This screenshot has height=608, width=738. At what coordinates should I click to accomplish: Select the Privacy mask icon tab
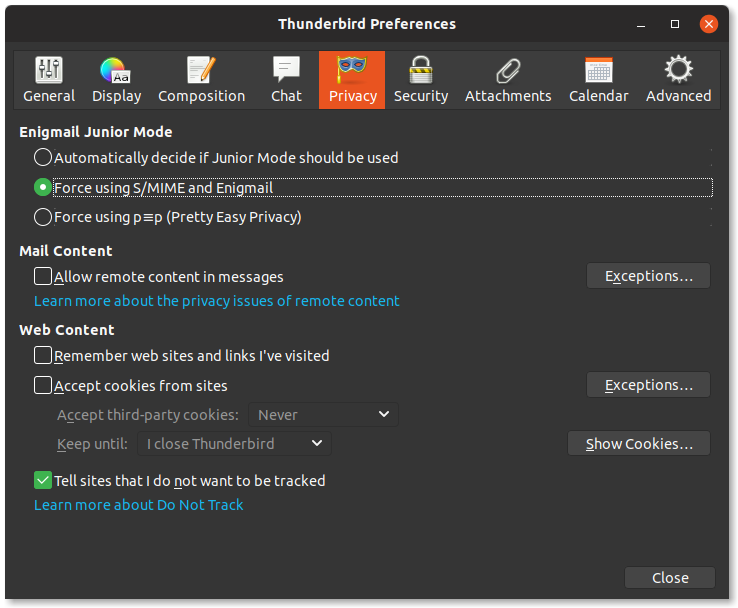(x=352, y=80)
